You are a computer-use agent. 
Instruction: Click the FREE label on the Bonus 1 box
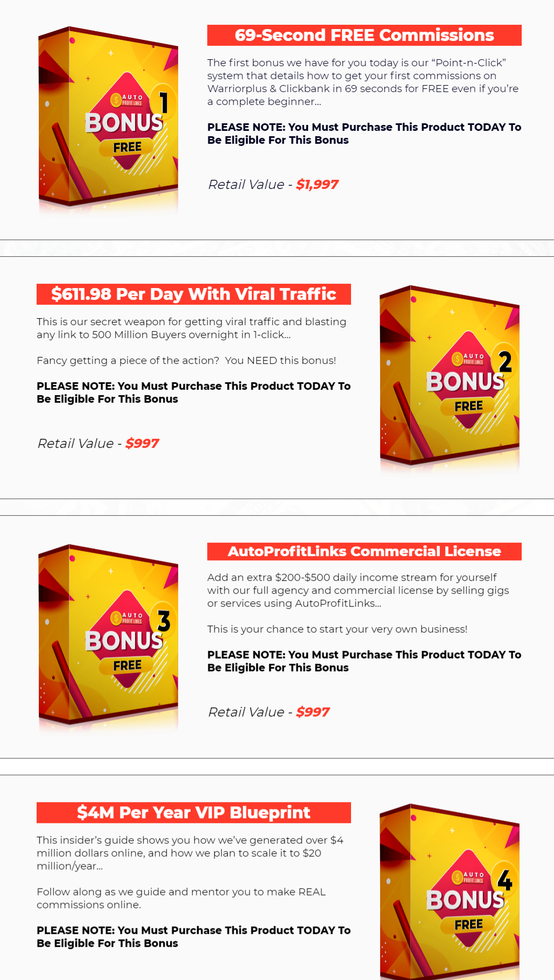pos(127,147)
